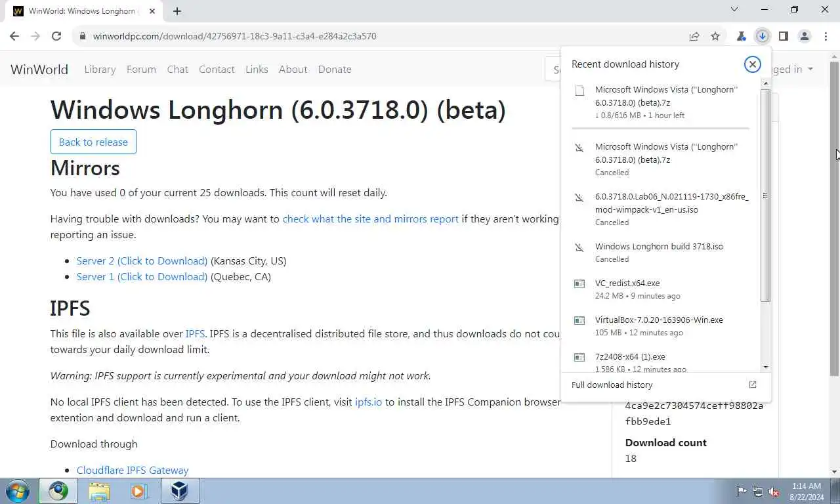Reload the page
The image size is (840, 504).
point(56,36)
